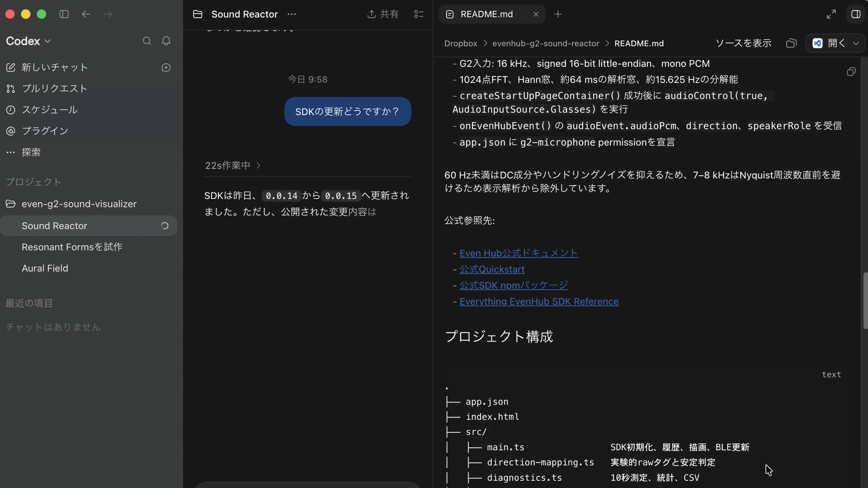
Task: Select the README.md tab
Action: (486, 14)
